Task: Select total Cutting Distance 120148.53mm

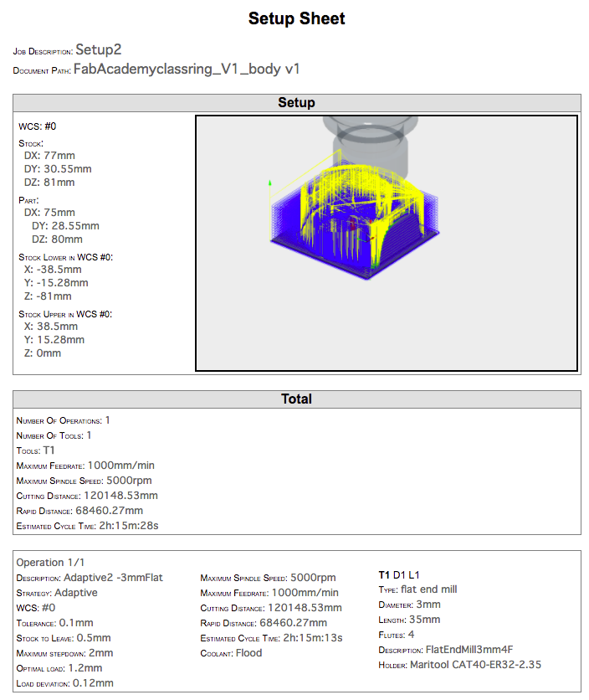Action: coord(87,496)
